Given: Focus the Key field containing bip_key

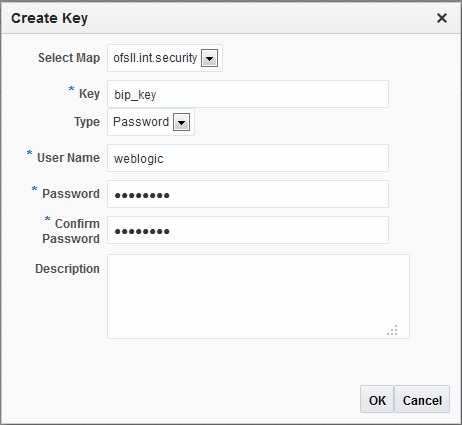Looking at the screenshot, I should (248, 94).
